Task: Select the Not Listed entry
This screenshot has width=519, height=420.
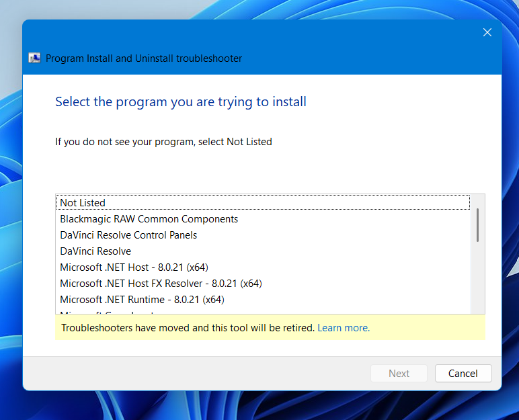Action: coord(263,202)
